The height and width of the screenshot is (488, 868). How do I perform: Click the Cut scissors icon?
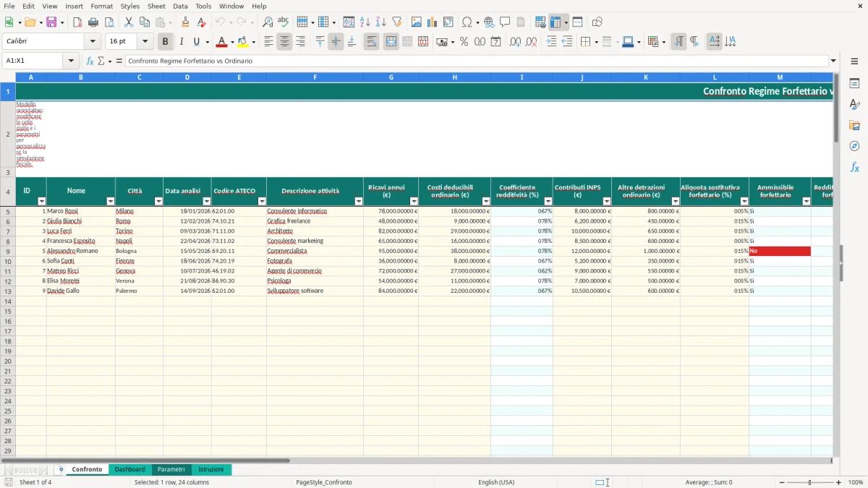tap(129, 22)
